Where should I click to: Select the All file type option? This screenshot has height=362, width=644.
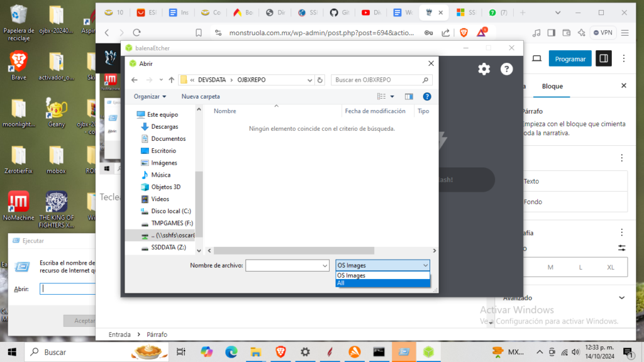(x=383, y=283)
